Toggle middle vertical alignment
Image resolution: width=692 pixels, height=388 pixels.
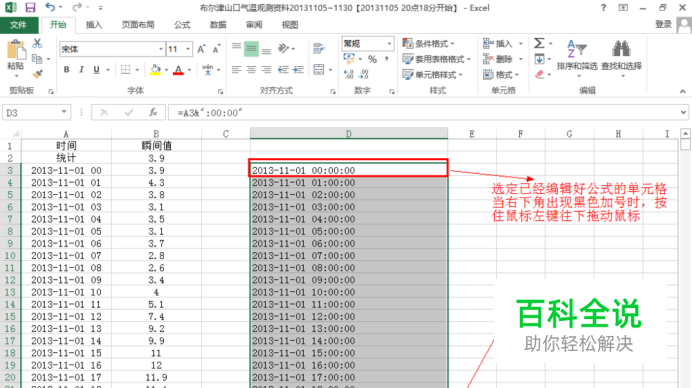click(x=251, y=48)
